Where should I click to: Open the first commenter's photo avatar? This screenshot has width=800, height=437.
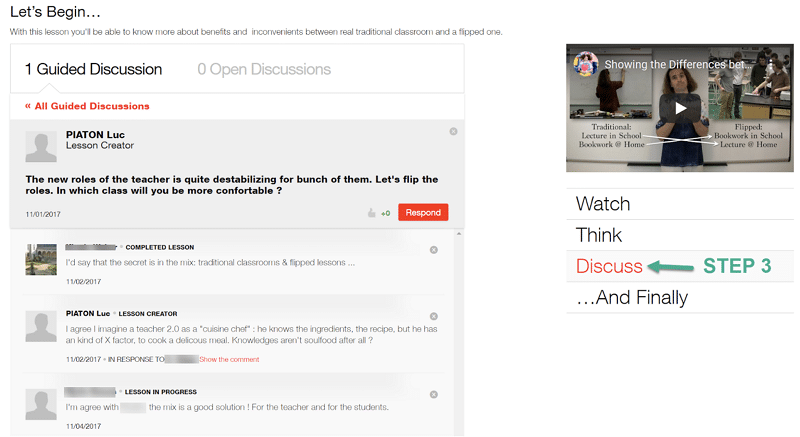(x=41, y=259)
